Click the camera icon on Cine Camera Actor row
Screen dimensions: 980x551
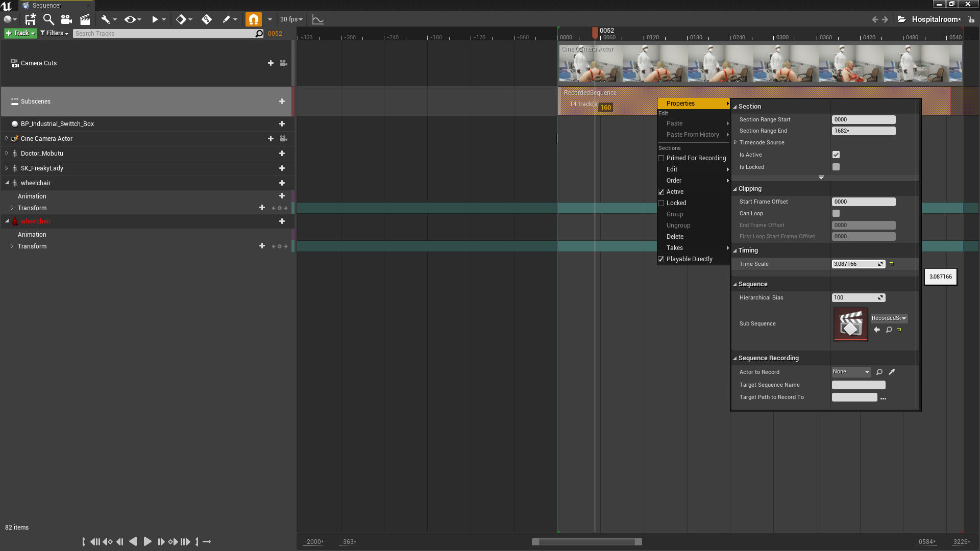tap(284, 139)
